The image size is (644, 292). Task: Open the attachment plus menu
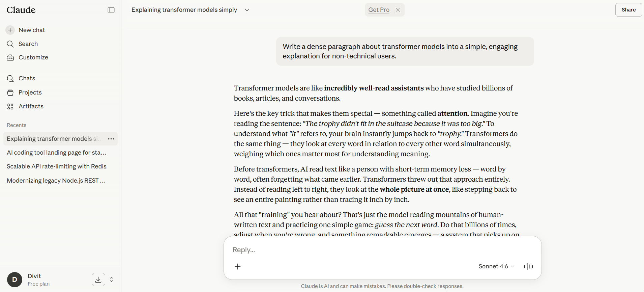point(238,267)
